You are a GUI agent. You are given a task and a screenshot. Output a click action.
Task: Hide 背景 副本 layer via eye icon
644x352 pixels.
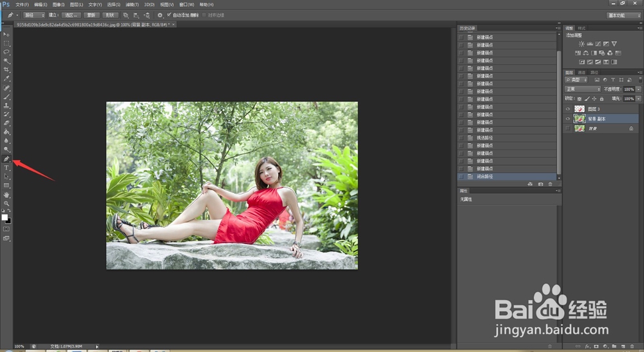568,119
